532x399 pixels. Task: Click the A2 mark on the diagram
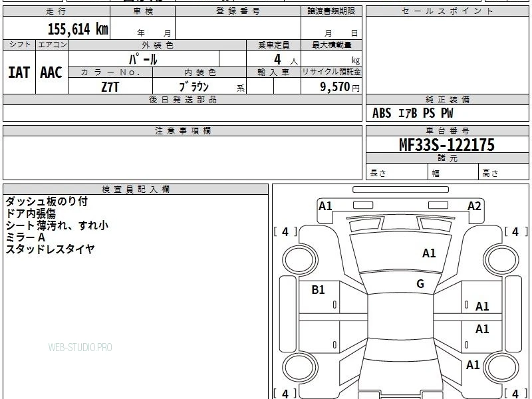click(x=474, y=206)
